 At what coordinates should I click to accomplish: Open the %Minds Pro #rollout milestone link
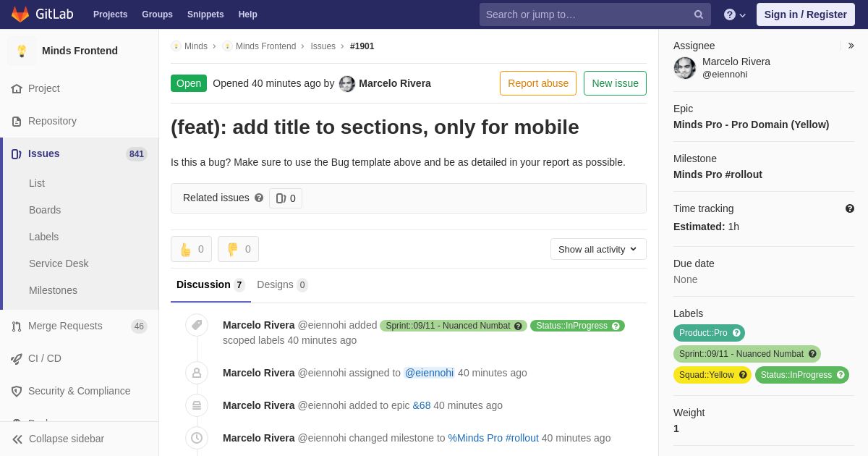[493, 438]
